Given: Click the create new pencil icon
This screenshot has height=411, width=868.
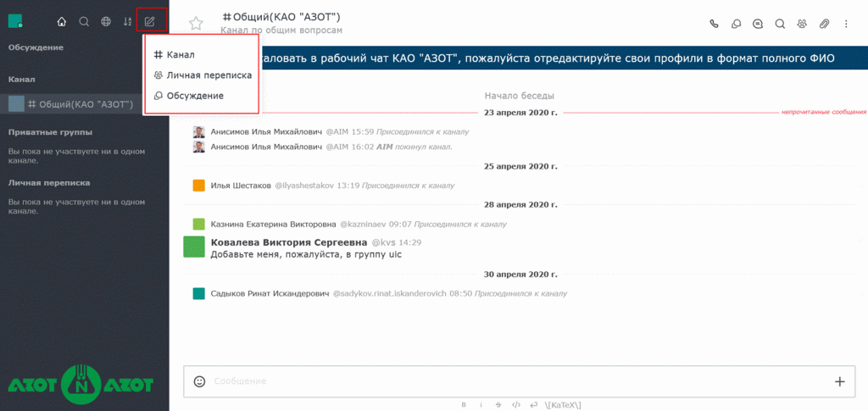Looking at the screenshot, I should coord(149,22).
